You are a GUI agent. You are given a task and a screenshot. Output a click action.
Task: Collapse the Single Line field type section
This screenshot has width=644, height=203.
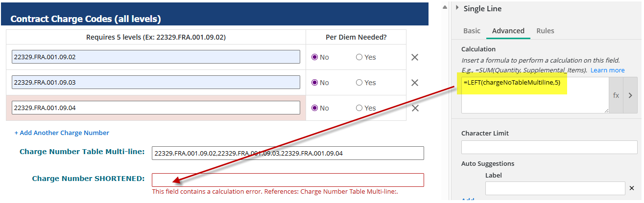[457, 8]
